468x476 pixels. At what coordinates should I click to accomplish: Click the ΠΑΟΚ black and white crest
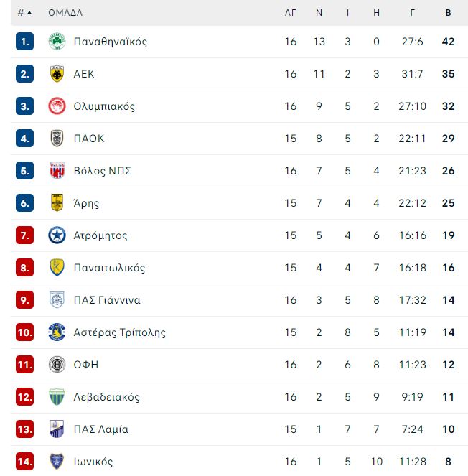[57, 139]
